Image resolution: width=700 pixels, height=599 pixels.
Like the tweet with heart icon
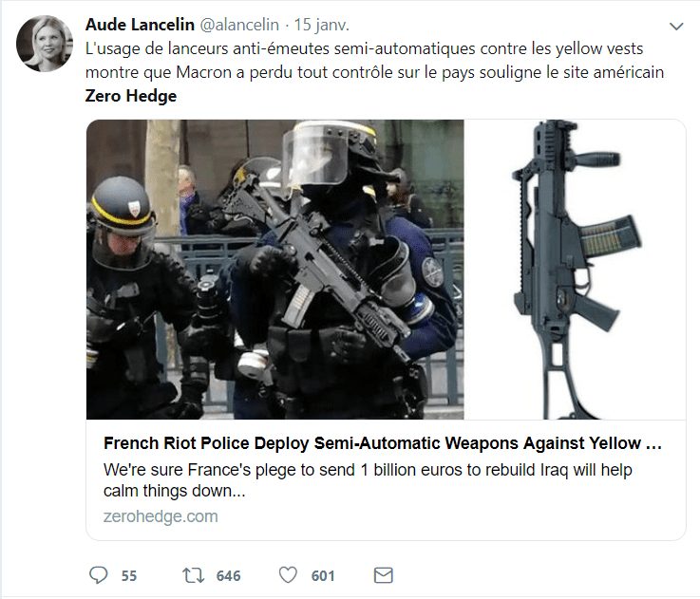[x=288, y=575]
